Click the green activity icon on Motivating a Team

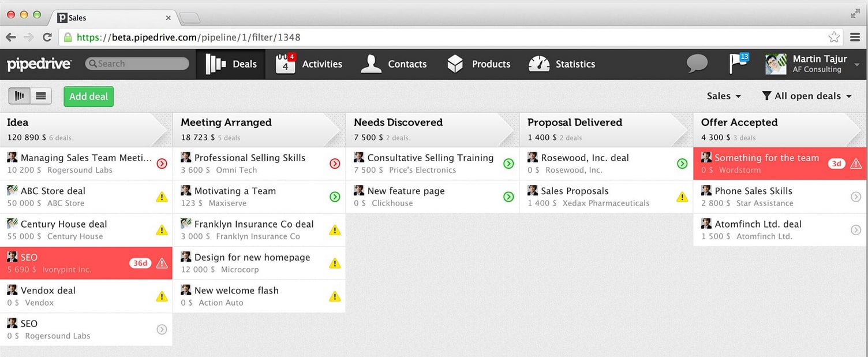click(x=335, y=197)
